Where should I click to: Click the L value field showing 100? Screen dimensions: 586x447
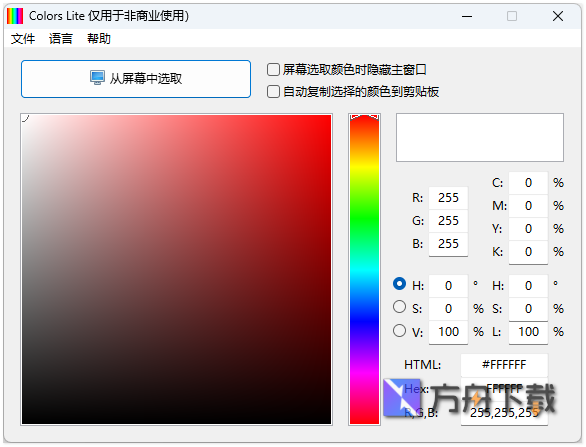click(528, 332)
